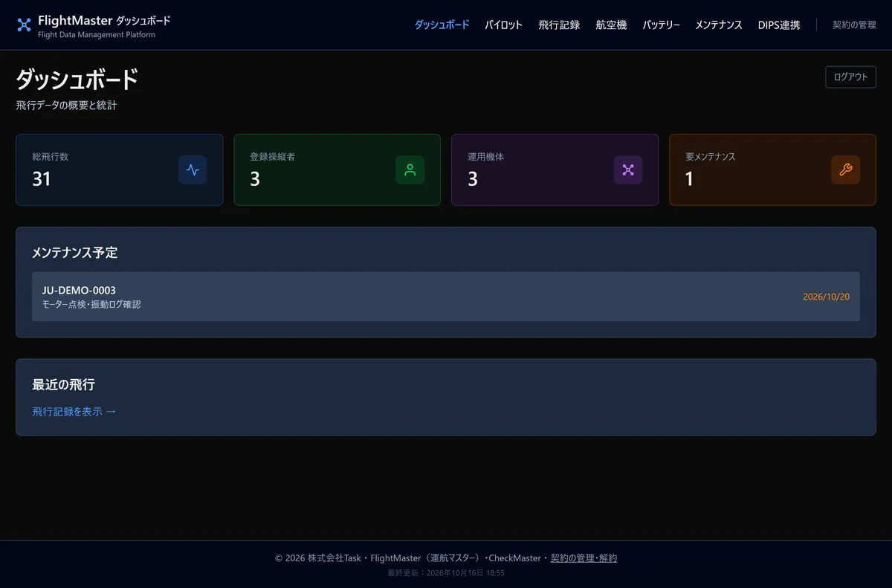Click the Flight Data Management Platform subtitle
Image resolution: width=892 pixels, height=588 pixels.
97,35
